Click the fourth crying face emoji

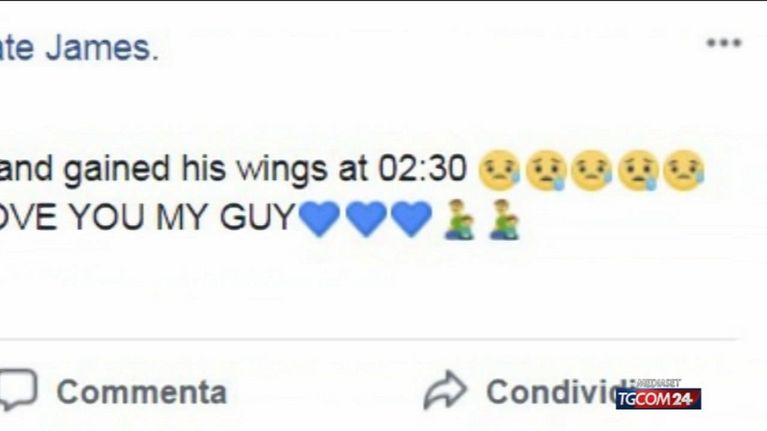click(637, 170)
